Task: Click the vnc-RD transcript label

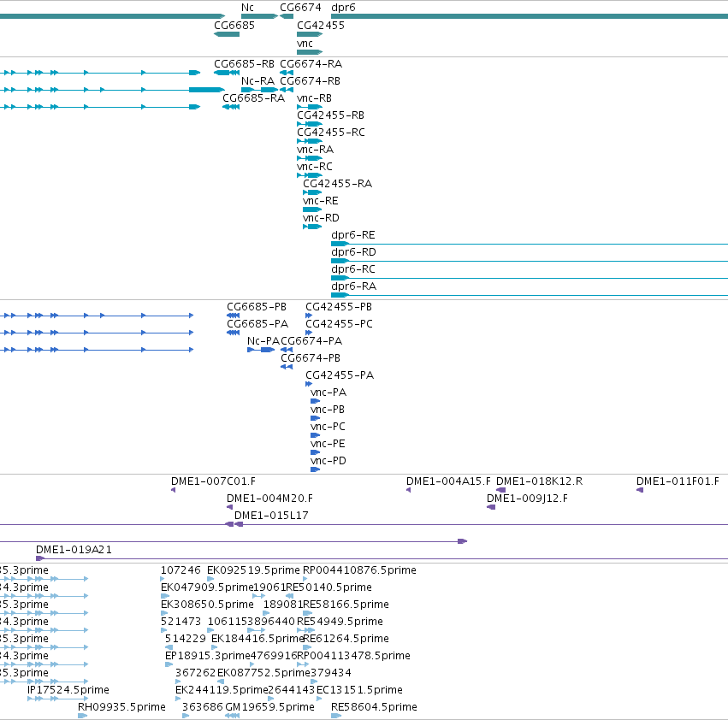Action: click(x=322, y=218)
